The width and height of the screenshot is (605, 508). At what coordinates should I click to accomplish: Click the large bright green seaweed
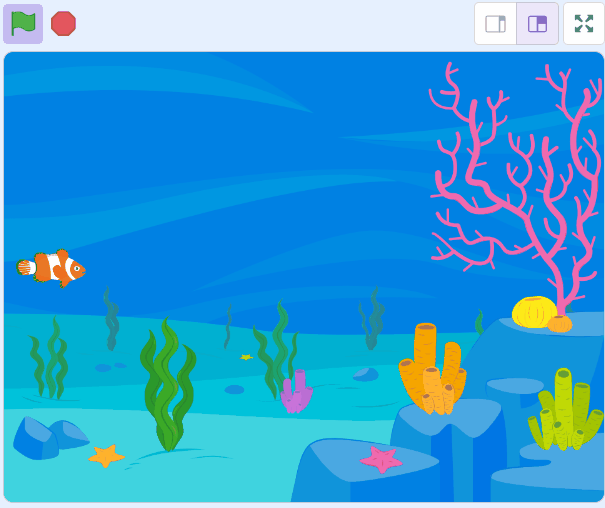click(167, 385)
